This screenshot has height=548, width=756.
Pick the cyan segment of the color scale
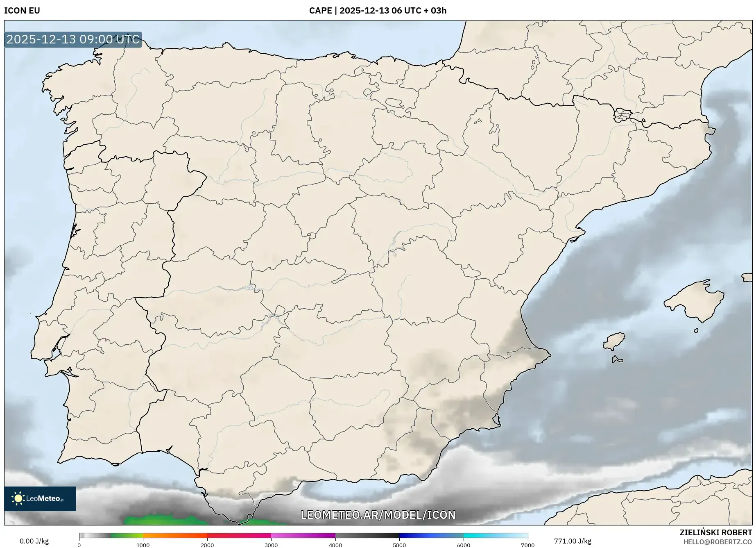[x=496, y=535]
